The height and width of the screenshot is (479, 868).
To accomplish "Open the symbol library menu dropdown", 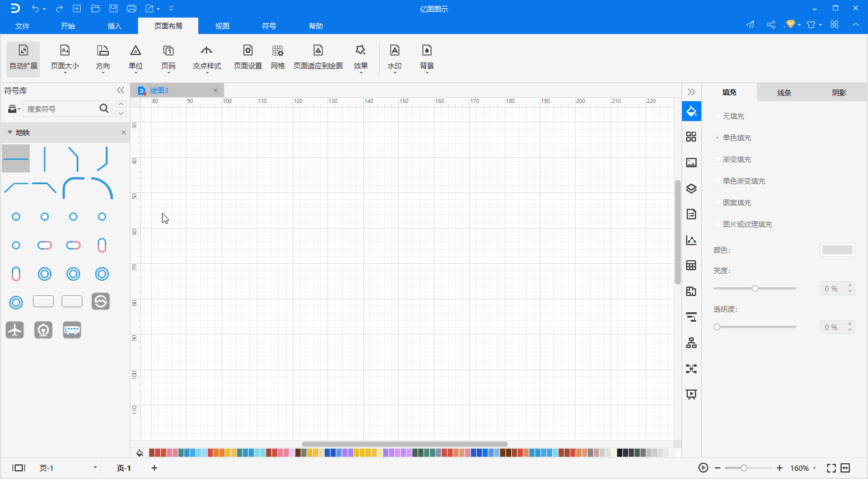I will click(x=13, y=109).
